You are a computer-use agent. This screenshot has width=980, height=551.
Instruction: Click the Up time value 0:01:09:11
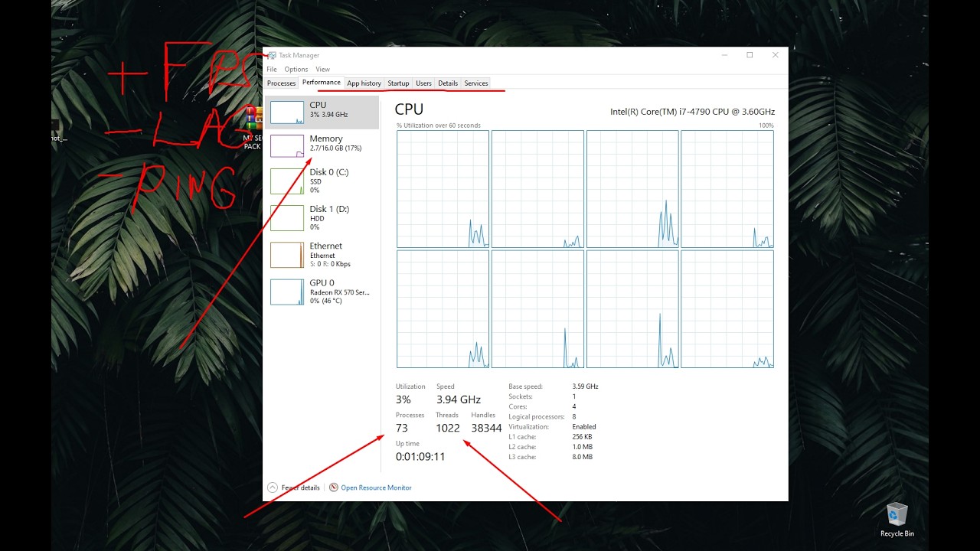420,456
